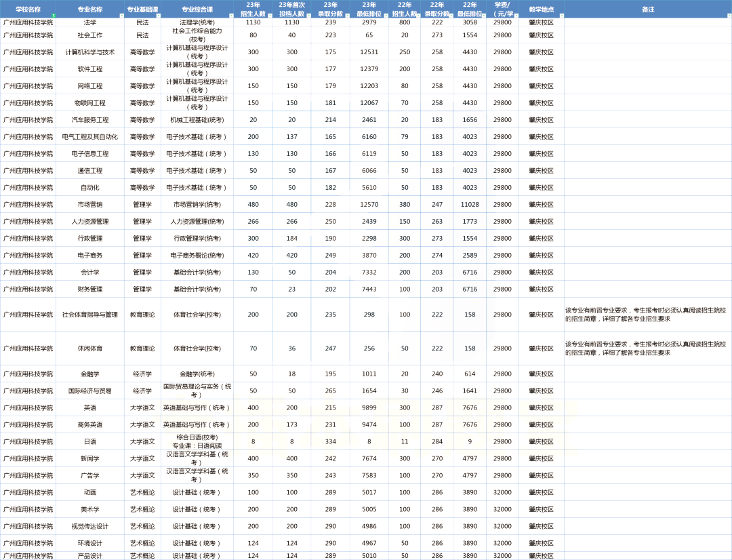Viewport: 732px width, 560px height.
Task: Select the 电子商务概论(统考) cell
Action: 197,256
